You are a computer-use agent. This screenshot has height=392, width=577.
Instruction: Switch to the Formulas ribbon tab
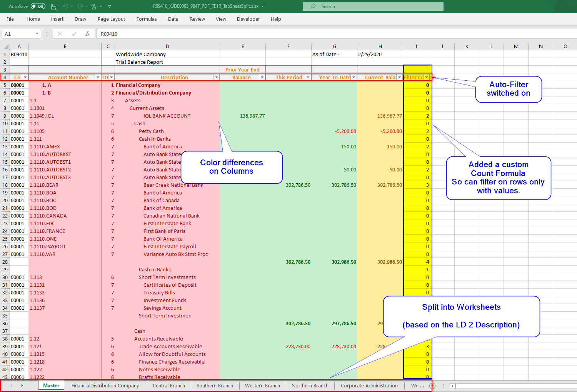[x=147, y=19]
